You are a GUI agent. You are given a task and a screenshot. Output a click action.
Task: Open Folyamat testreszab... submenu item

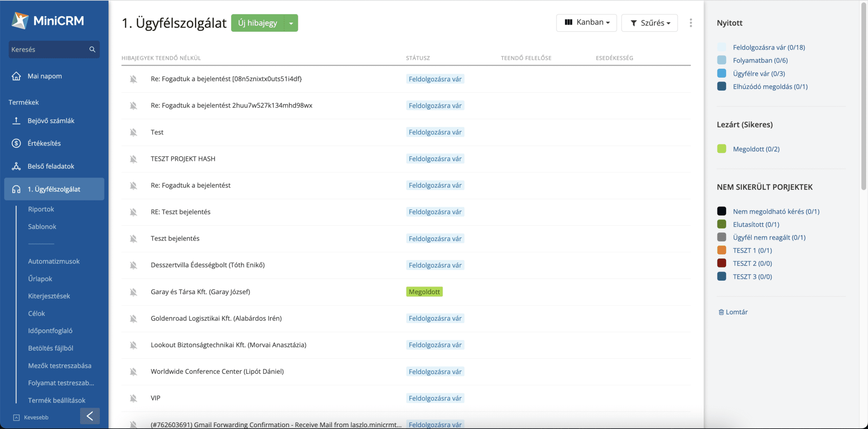tap(61, 383)
